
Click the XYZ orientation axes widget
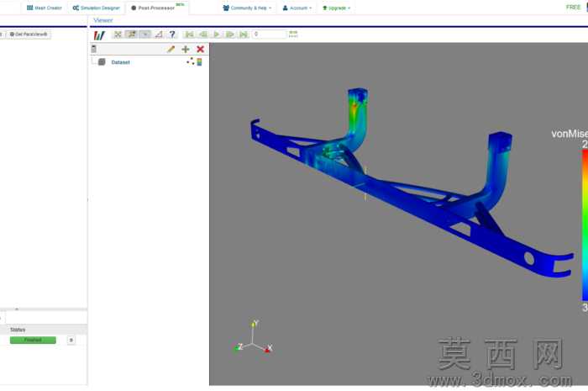tap(253, 337)
